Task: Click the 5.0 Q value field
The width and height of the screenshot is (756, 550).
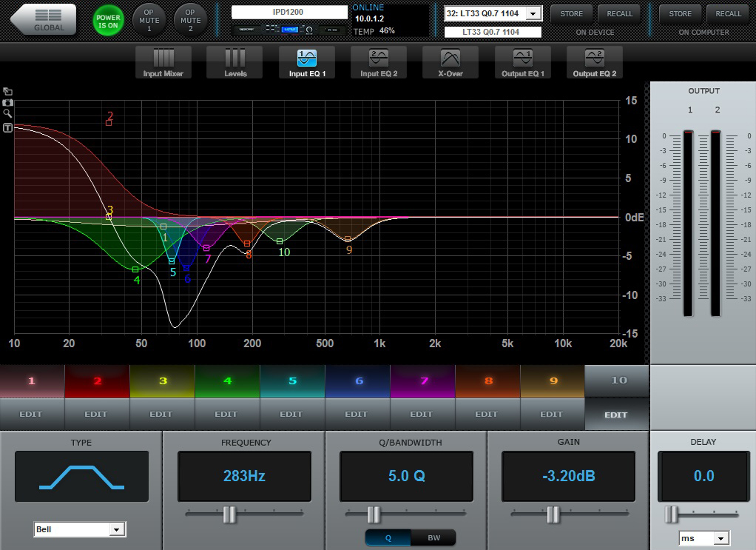Action: click(406, 476)
